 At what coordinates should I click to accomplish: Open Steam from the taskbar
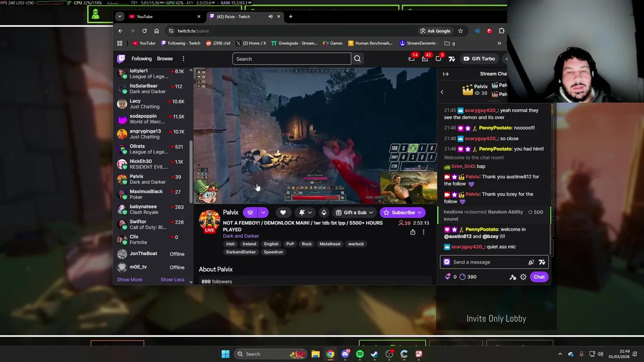(x=374, y=354)
